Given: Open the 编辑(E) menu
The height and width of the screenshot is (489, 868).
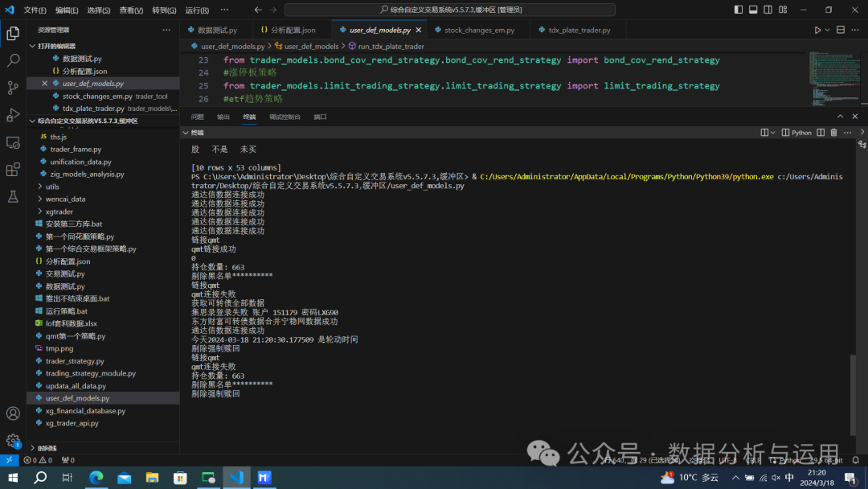Looking at the screenshot, I should pyautogui.click(x=67, y=10).
